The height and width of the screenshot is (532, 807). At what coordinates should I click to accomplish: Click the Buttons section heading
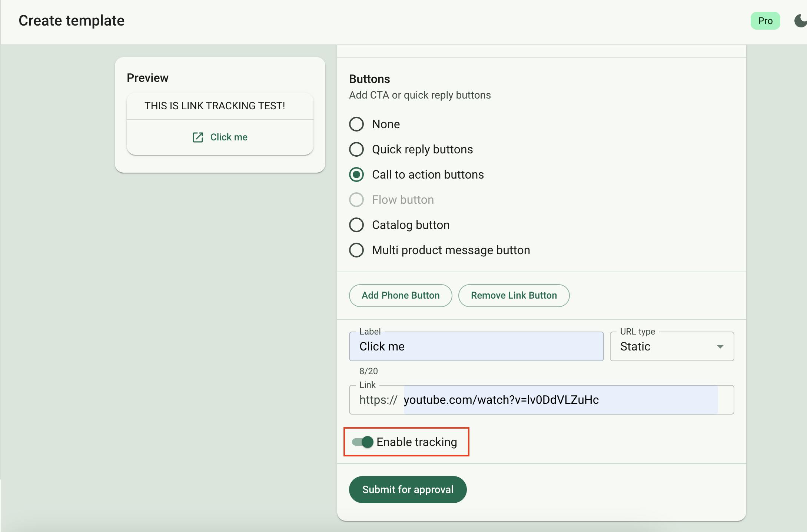369,79
